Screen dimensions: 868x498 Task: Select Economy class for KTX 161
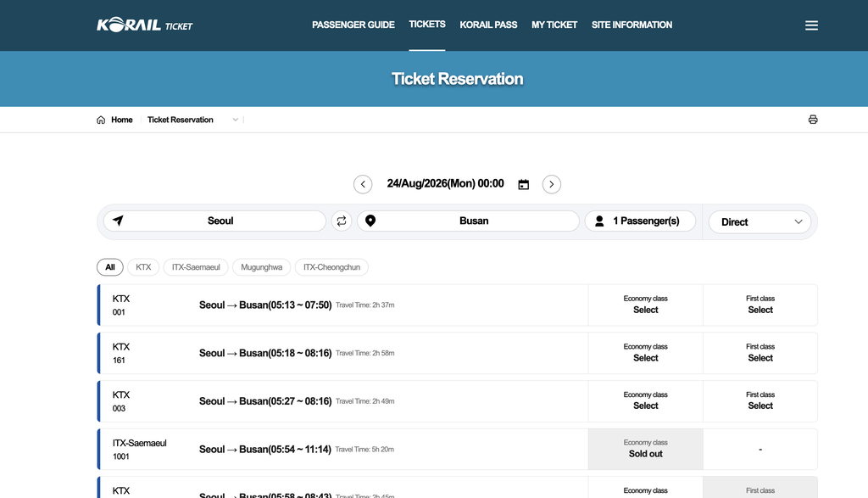[x=645, y=354]
